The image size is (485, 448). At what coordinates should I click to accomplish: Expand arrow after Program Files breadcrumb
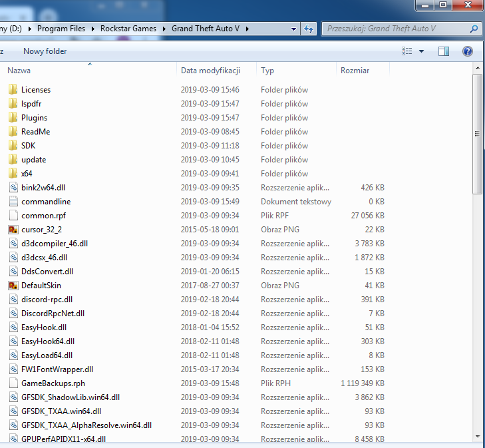tap(92, 29)
